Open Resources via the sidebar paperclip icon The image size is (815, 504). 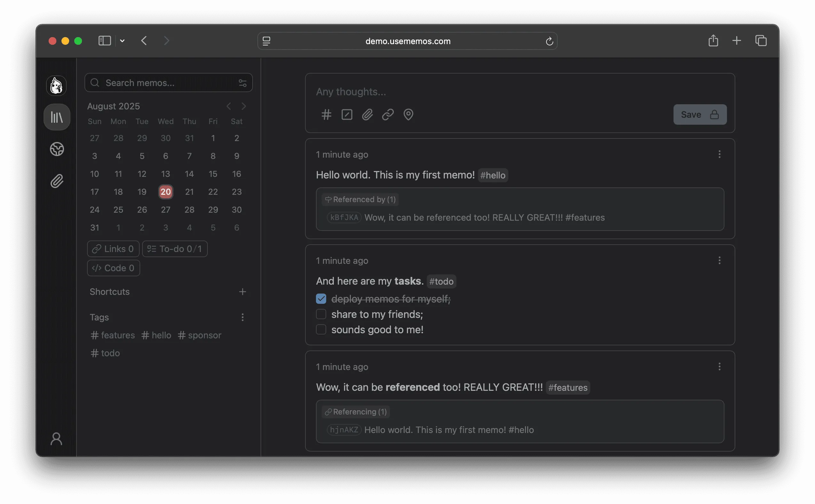tap(56, 181)
